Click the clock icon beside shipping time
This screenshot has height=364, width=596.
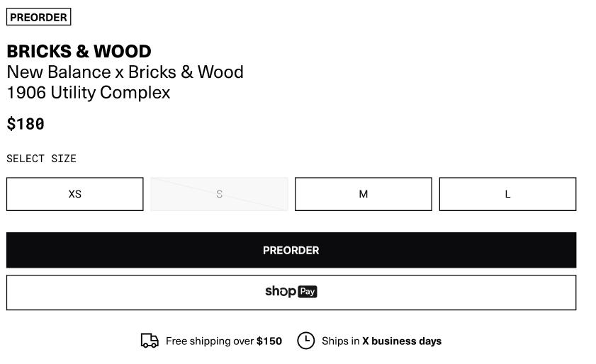pos(305,341)
